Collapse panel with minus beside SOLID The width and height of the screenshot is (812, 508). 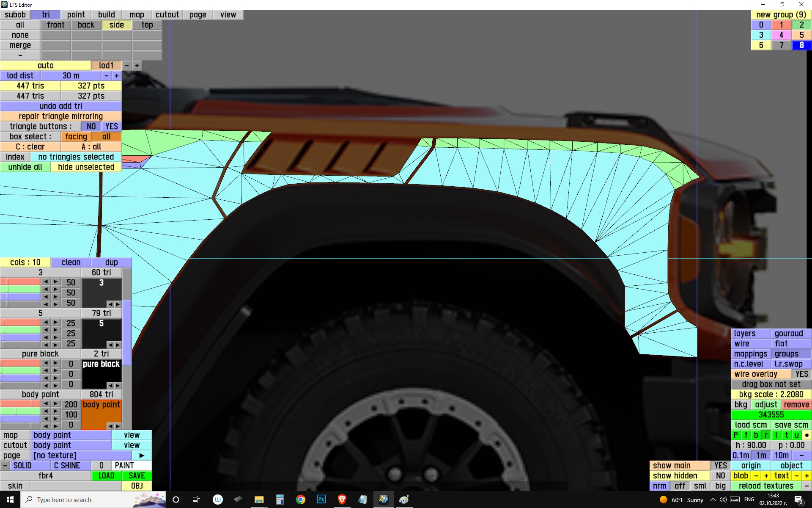tap(5, 466)
